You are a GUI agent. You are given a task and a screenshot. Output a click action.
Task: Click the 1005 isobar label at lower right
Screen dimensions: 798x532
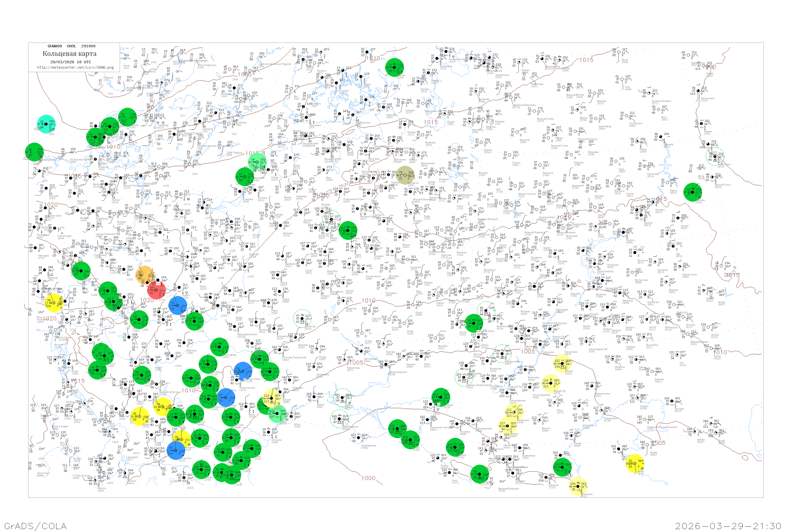660,443
